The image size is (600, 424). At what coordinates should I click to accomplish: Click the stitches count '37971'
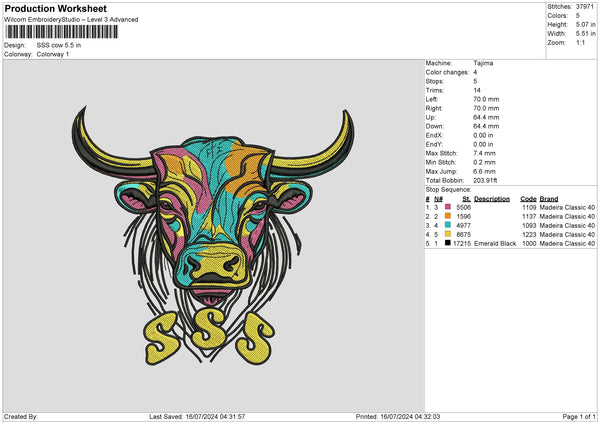click(x=585, y=7)
